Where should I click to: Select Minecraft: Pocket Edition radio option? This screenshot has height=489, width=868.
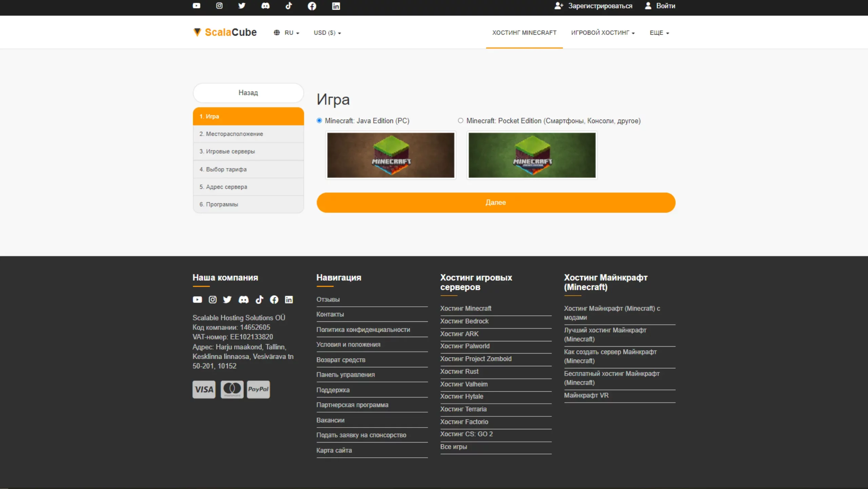[x=460, y=121]
